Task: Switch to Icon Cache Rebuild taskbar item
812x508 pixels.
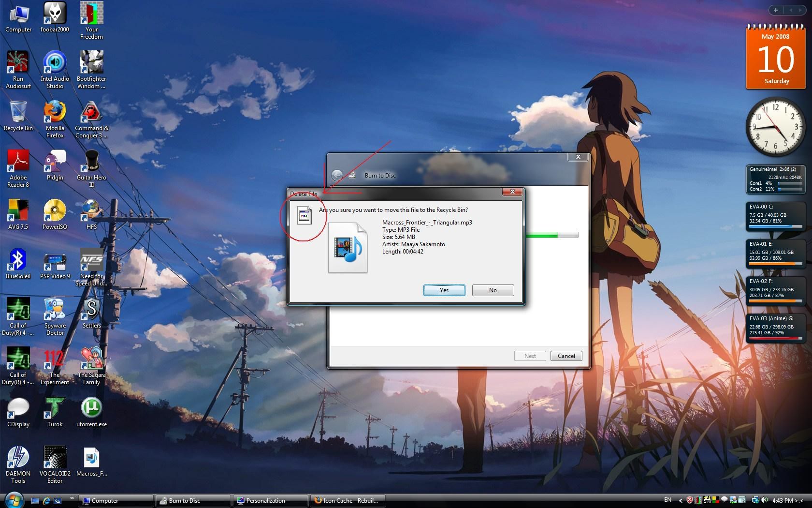Action: click(348, 501)
